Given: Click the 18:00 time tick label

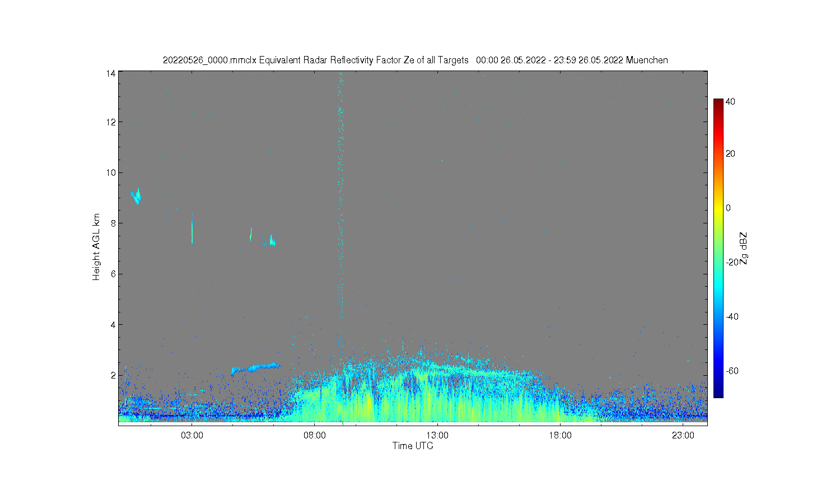Looking at the screenshot, I should [x=560, y=436].
